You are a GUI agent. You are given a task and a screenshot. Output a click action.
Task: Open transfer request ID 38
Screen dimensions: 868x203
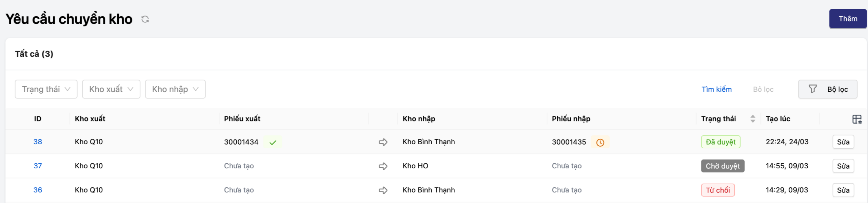[38, 142]
